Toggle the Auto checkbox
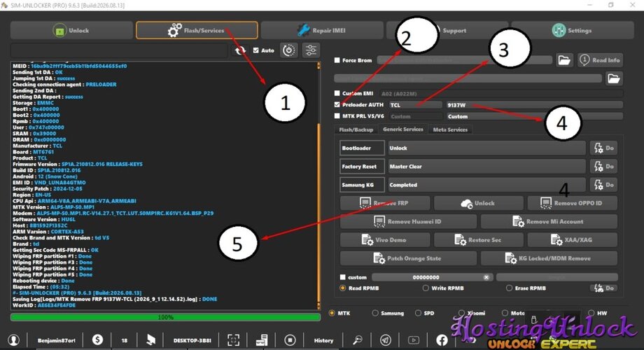 (256, 50)
